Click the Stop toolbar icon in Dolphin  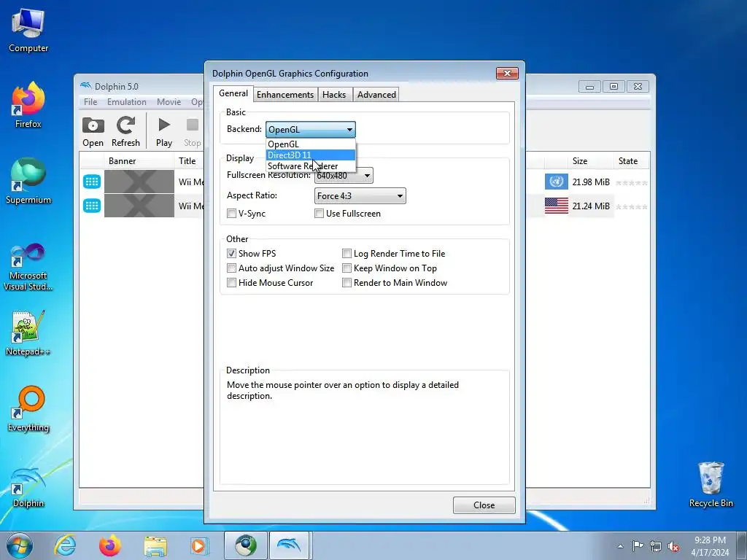coord(193,131)
